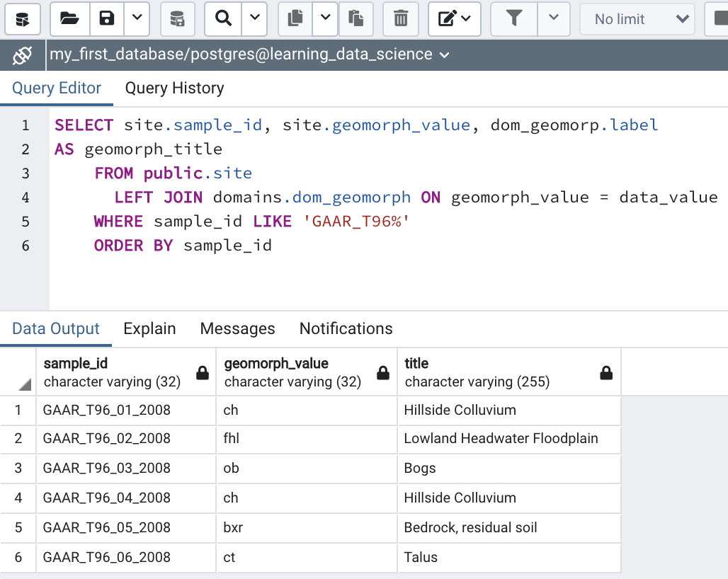Open the Edit pencil dropdown menu
This screenshot has width=728, height=579.
[x=455, y=19]
